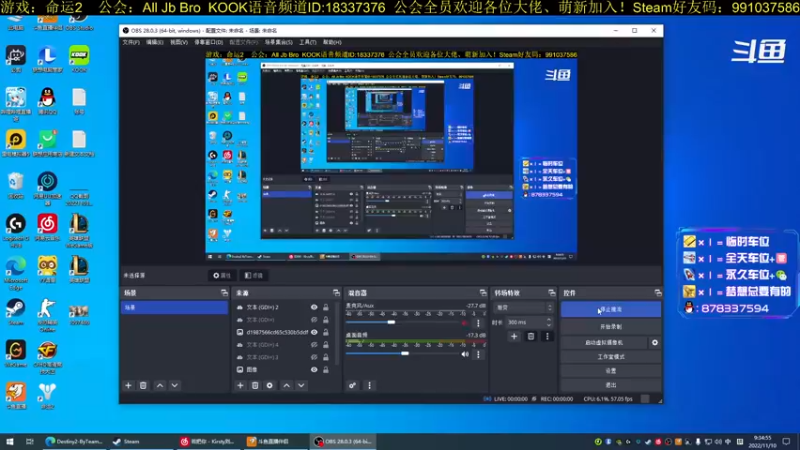Remove scene transition with trash icon

531,336
